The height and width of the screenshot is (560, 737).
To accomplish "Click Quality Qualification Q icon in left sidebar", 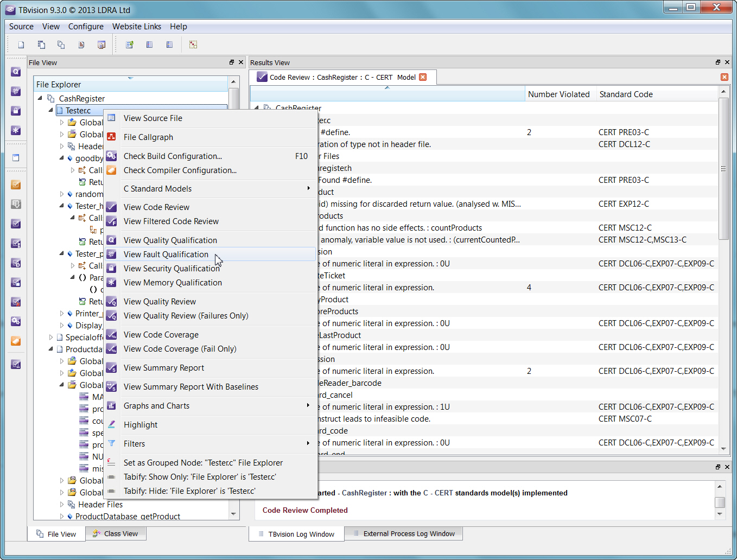I will click(x=16, y=72).
